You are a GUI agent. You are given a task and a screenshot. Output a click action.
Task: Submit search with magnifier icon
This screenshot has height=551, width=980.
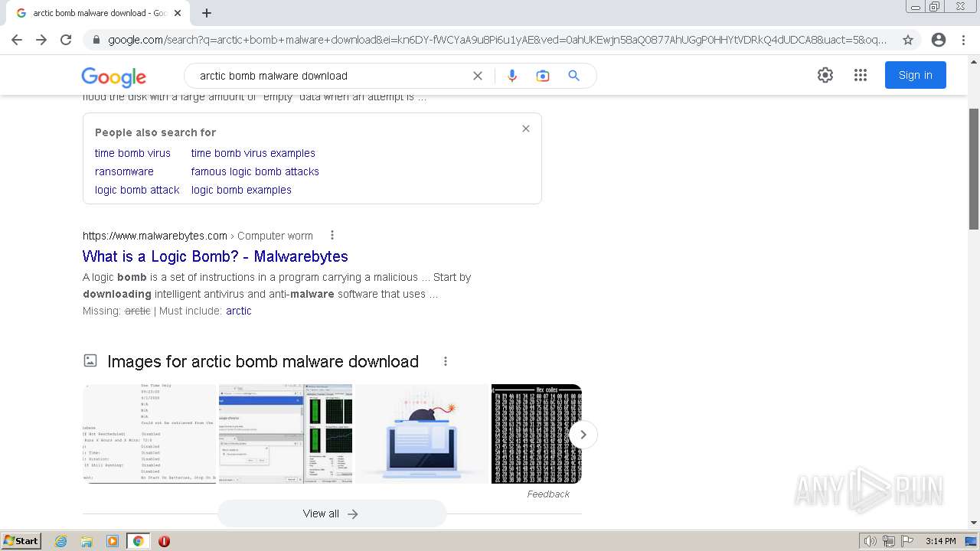click(573, 76)
